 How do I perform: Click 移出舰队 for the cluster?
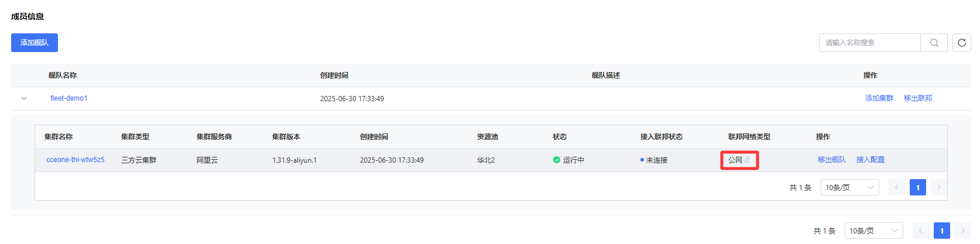click(x=832, y=160)
